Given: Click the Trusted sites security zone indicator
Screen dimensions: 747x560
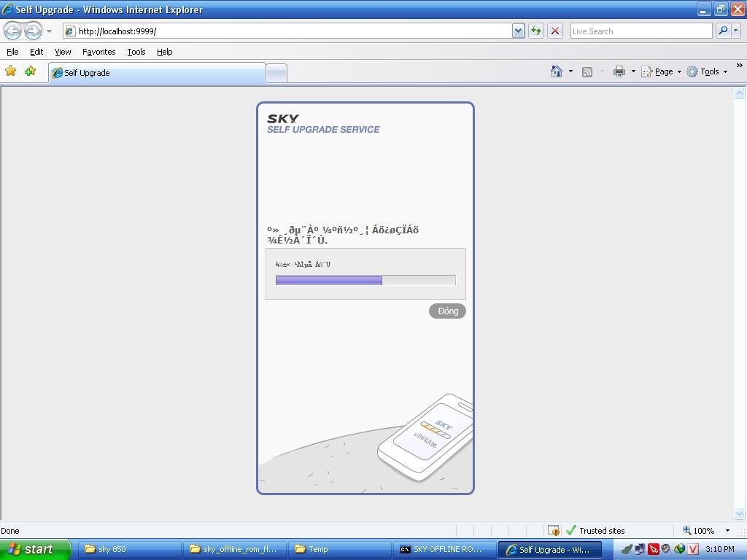Looking at the screenshot, I should (x=595, y=531).
